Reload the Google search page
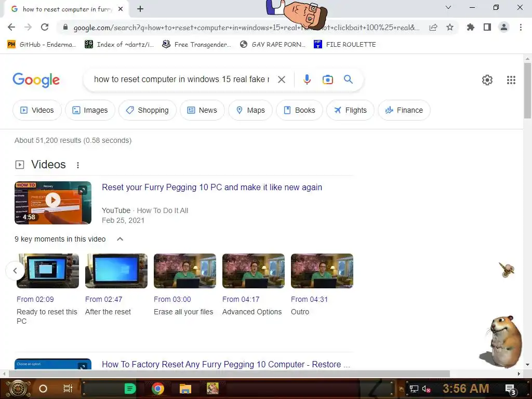The width and height of the screenshot is (532, 399). tap(45, 27)
